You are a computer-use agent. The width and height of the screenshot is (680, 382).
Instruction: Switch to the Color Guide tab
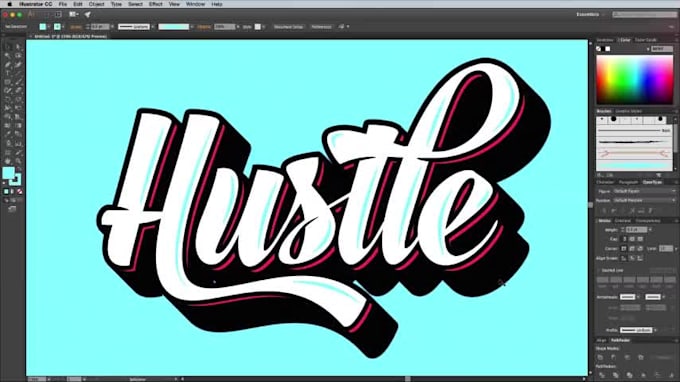(x=646, y=40)
